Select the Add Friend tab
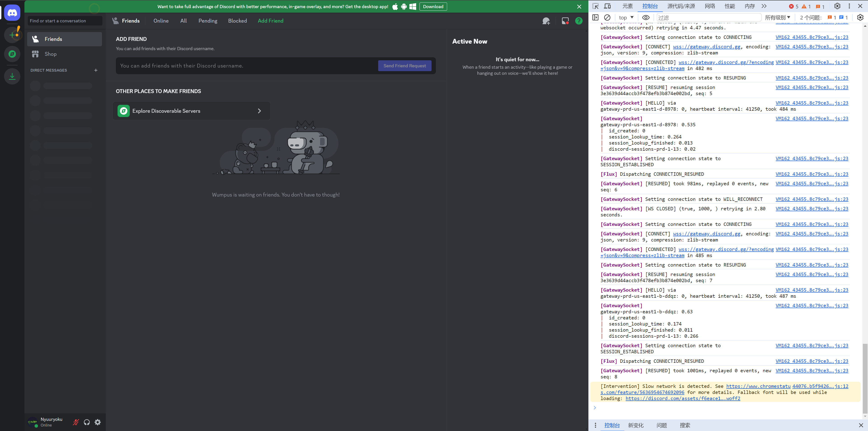Viewport: 868px width, 431px height. coord(271,21)
